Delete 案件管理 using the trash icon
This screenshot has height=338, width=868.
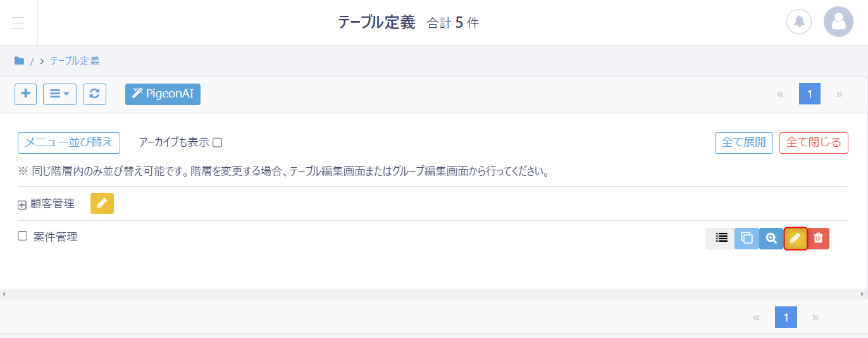pyautogui.click(x=818, y=238)
